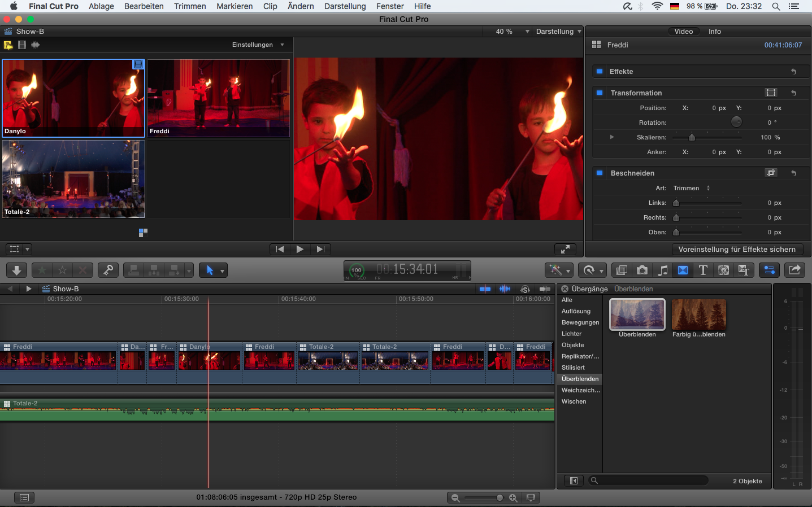Toggle snapping button in timeline
Image resolution: width=812 pixels, height=507 pixels.
(545, 289)
